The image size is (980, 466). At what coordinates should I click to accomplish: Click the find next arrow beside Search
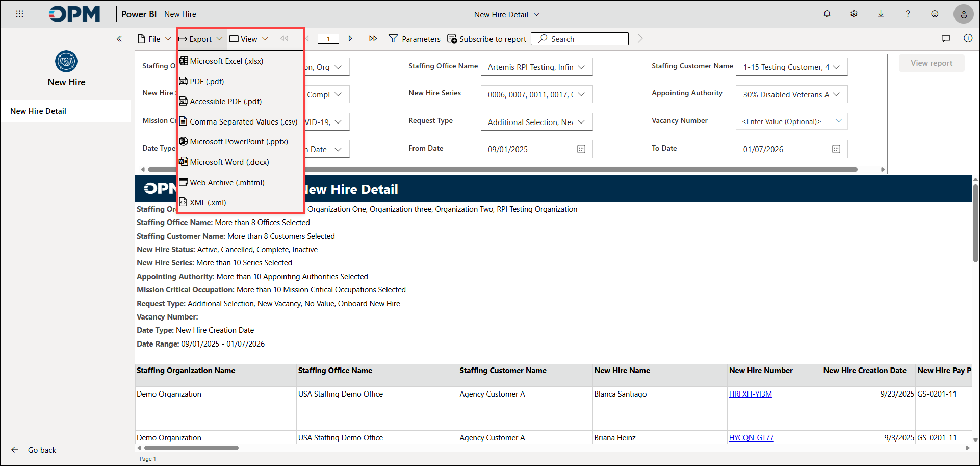point(640,39)
